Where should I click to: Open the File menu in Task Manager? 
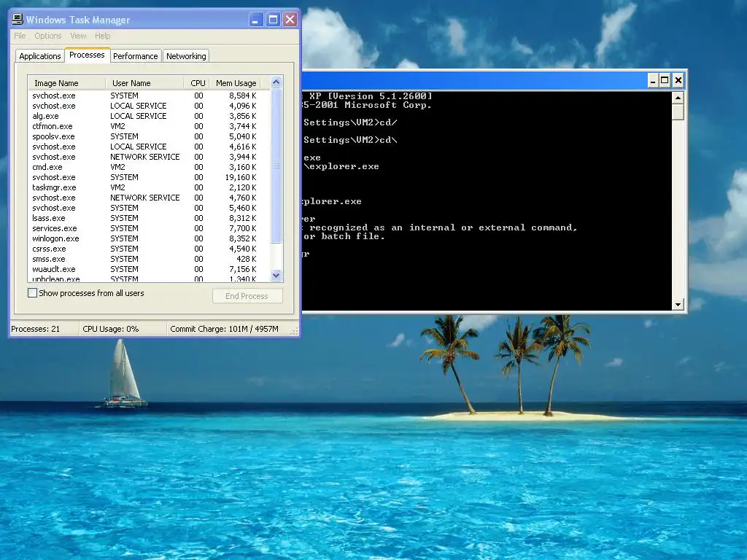(20, 36)
